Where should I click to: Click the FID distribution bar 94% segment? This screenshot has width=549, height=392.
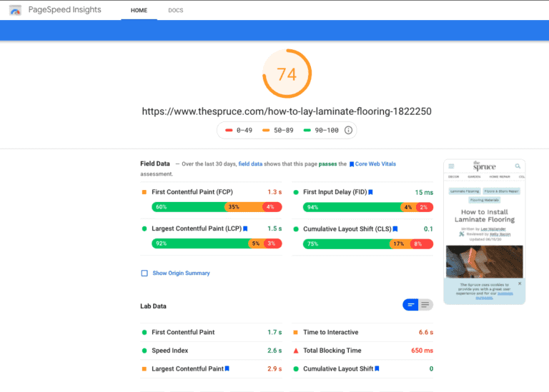(352, 207)
